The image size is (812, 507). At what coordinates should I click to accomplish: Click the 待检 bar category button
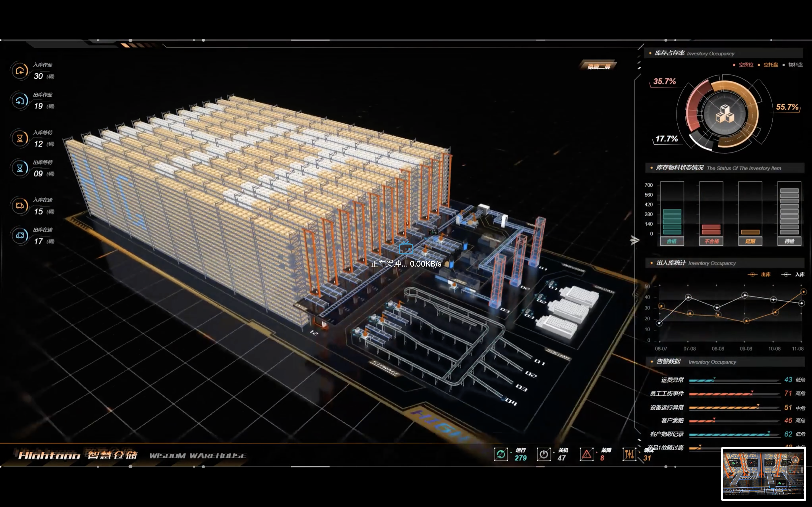tap(789, 241)
